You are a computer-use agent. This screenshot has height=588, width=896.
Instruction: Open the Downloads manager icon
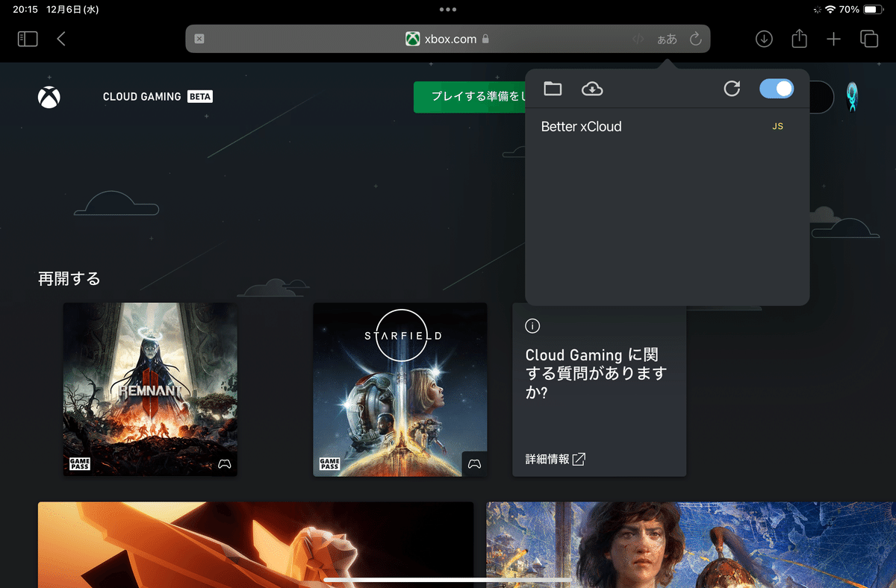tap(763, 38)
